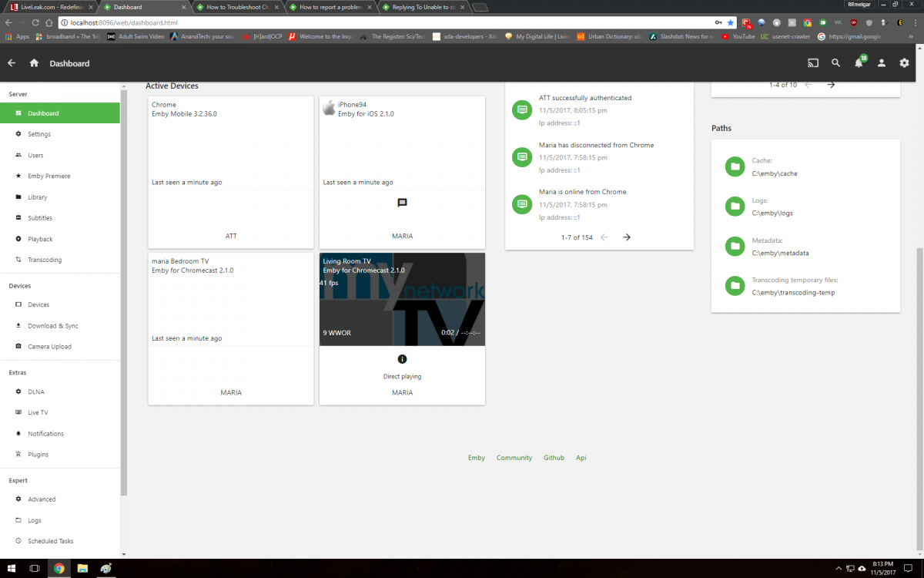Viewport: 924px width, 578px height.
Task: Open DLNA in the sidebar
Action: tap(60, 391)
